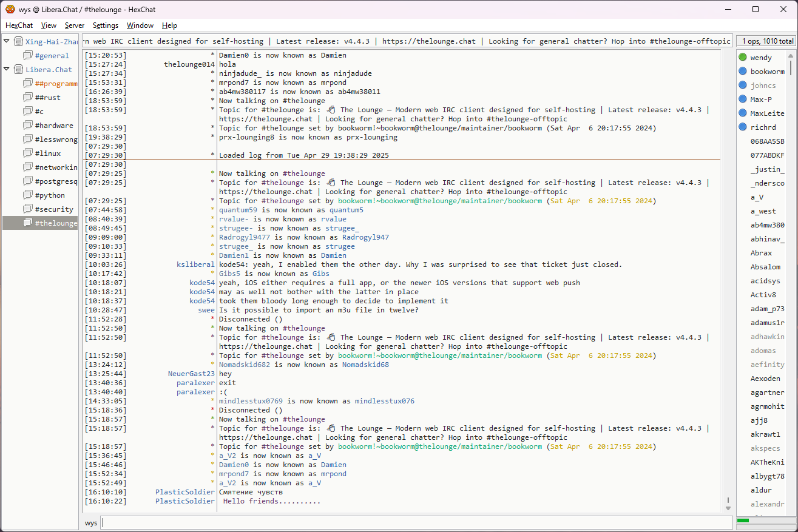Image resolution: width=798 pixels, height=532 pixels.
Task: Open the Server menu
Action: click(75, 25)
